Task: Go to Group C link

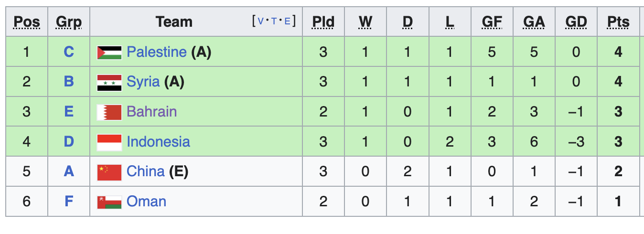Action: tap(69, 52)
